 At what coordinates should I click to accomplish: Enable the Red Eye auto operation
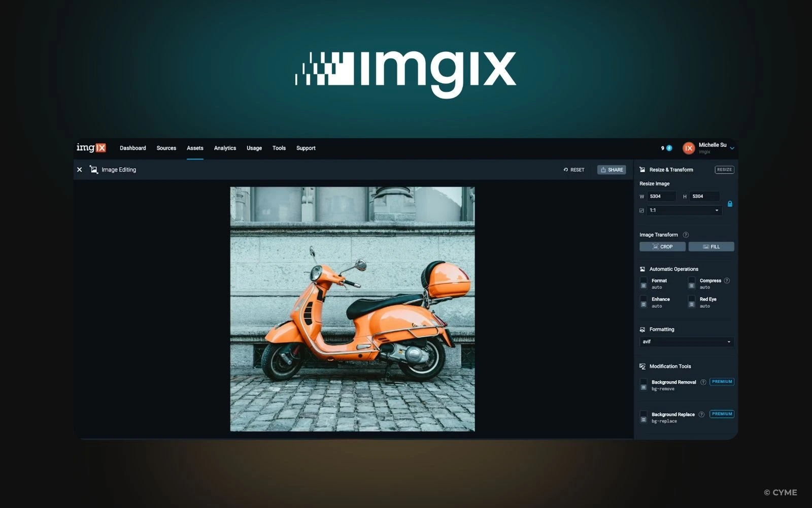click(x=691, y=302)
